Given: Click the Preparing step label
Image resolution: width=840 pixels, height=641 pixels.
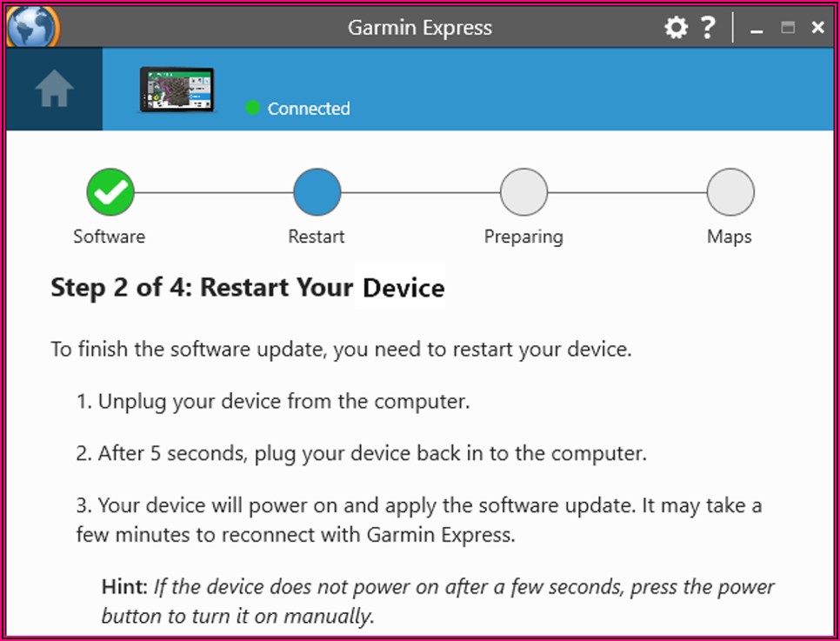Looking at the screenshot, I should click(523, 237).
